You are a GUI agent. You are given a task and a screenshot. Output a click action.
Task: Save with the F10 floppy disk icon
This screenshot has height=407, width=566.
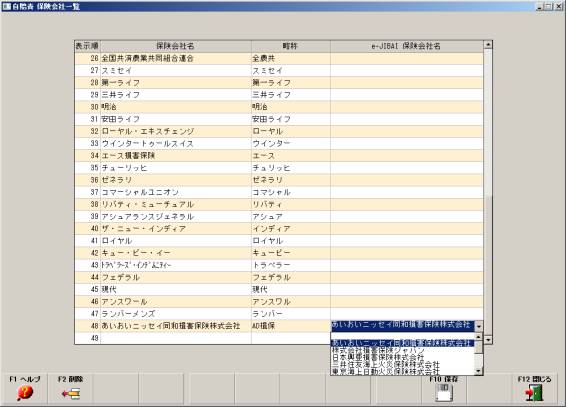tap(444, 393)
